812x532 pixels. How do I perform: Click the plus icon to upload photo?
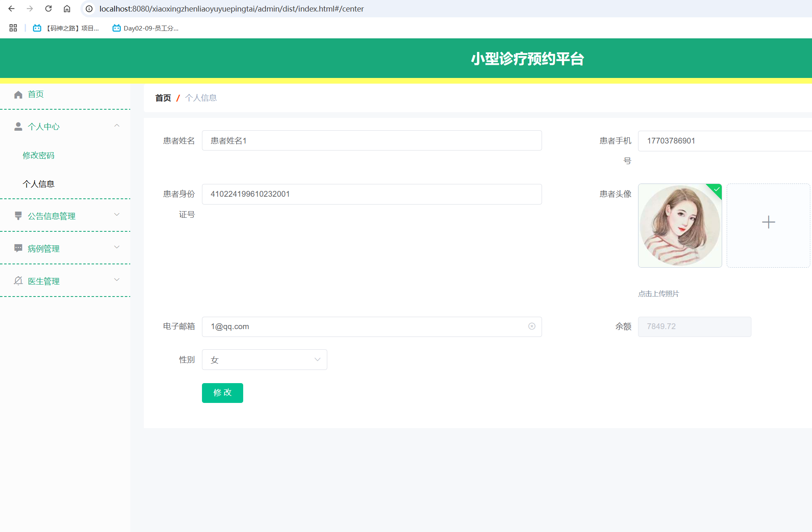pyautogui.click(x=768, y=222)
